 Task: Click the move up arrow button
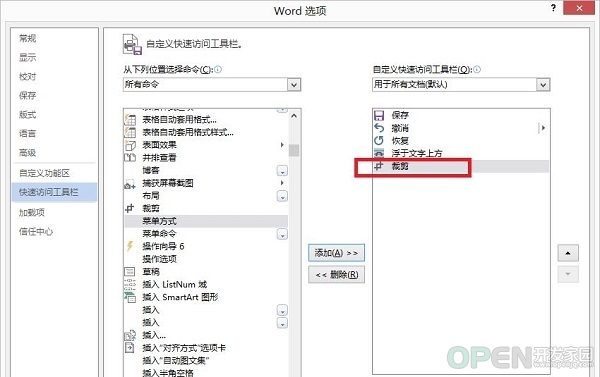(x=568, y=253)
